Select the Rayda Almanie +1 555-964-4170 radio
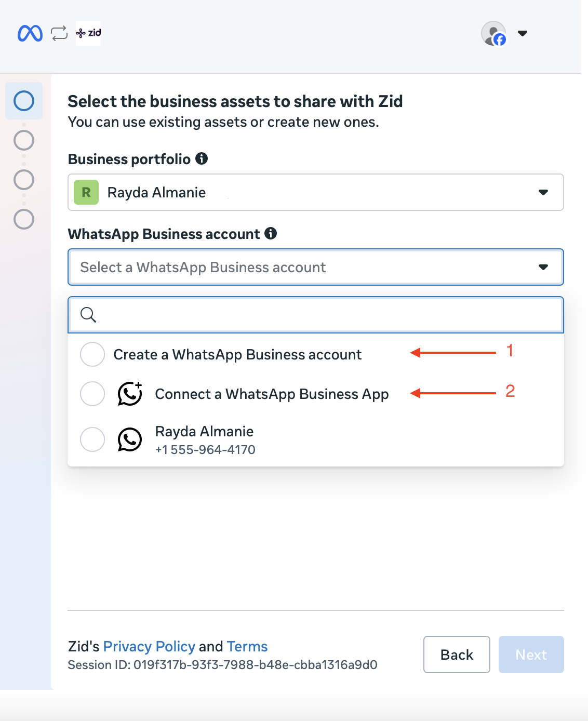 coord(92,439)
